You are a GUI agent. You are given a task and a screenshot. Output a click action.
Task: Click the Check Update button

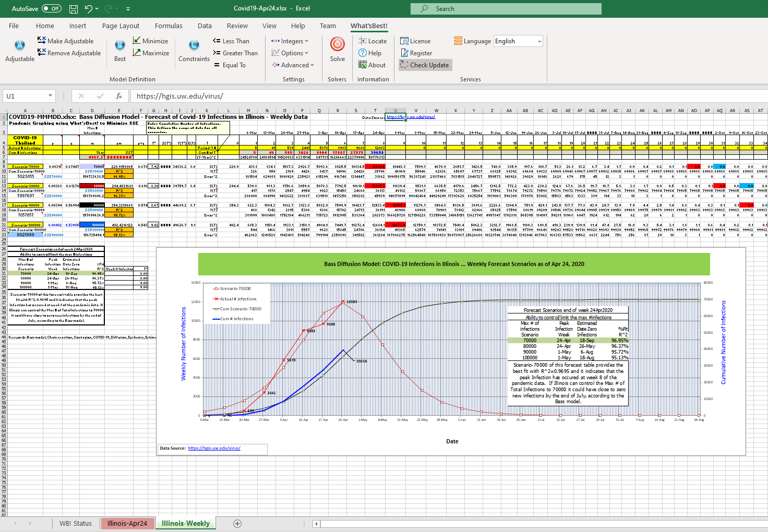pyautogui.click(x=425, y=65)
